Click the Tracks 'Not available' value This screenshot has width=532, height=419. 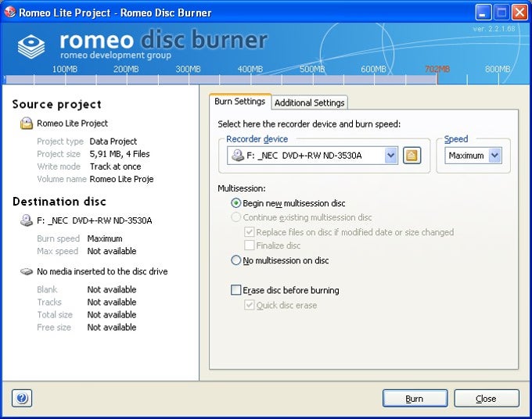point(112,302)
